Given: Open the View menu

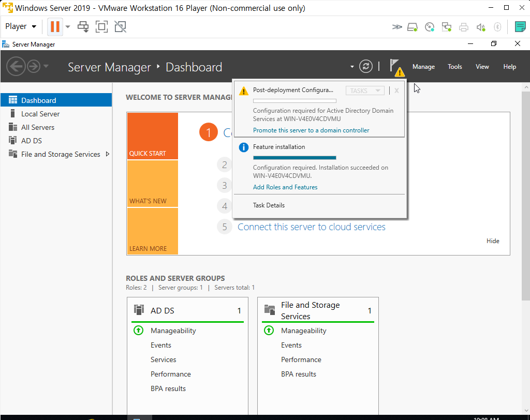Looking at the screenshot, I should [x=482, y=67].
